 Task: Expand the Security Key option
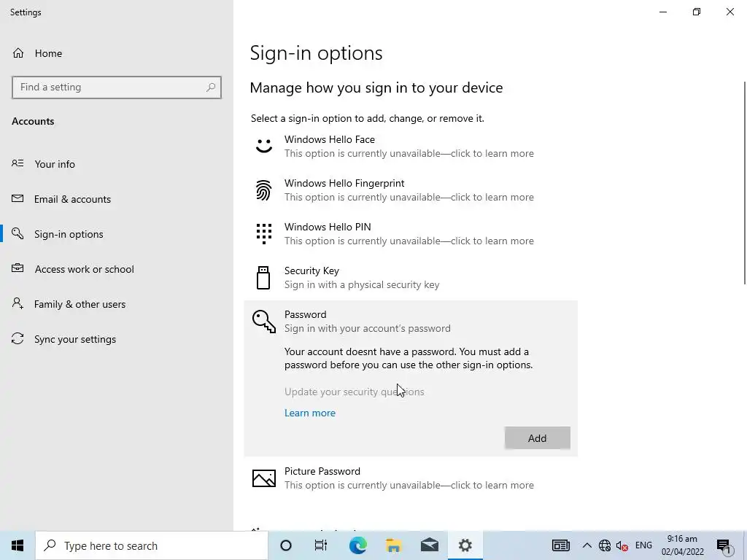click(411, 278)
